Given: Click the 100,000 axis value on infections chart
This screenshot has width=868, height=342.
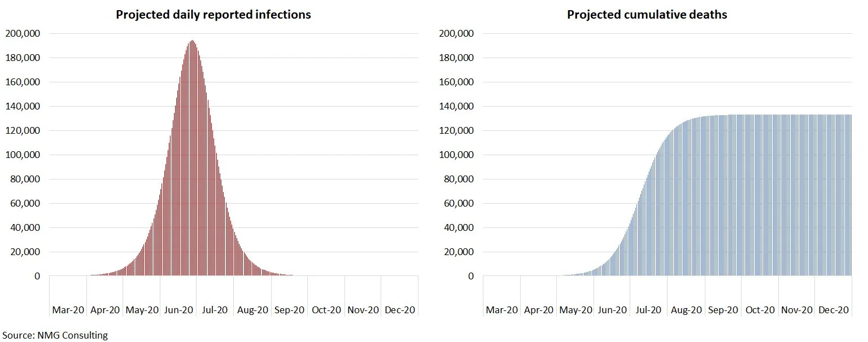Looking at the screenshot, I should click(23, 155).
